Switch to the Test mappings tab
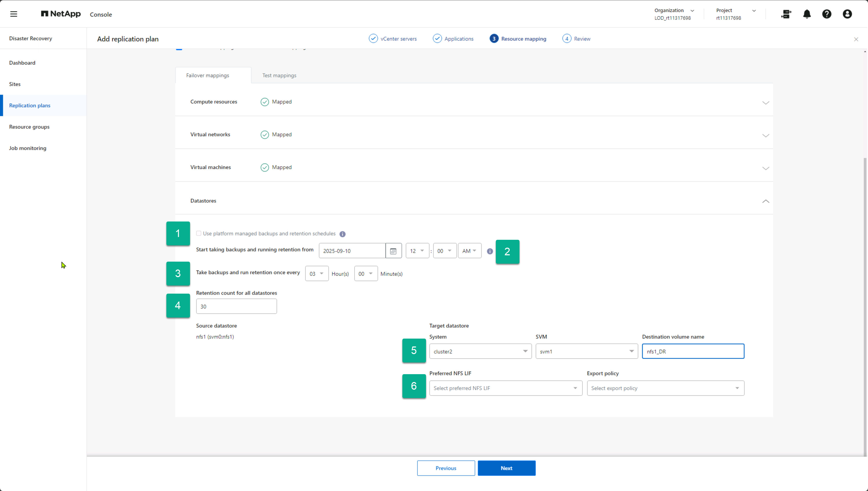868x491 pixels. pyautogui.click(x=279, y=75)
